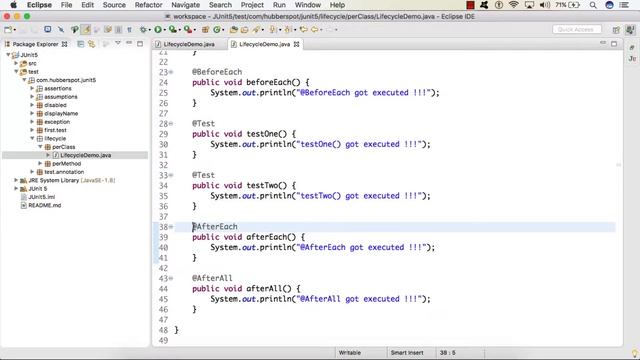Viewport: 640px width, 360px height.
Task: Fold the testTwo method at line 33
Action: point(171,175)
